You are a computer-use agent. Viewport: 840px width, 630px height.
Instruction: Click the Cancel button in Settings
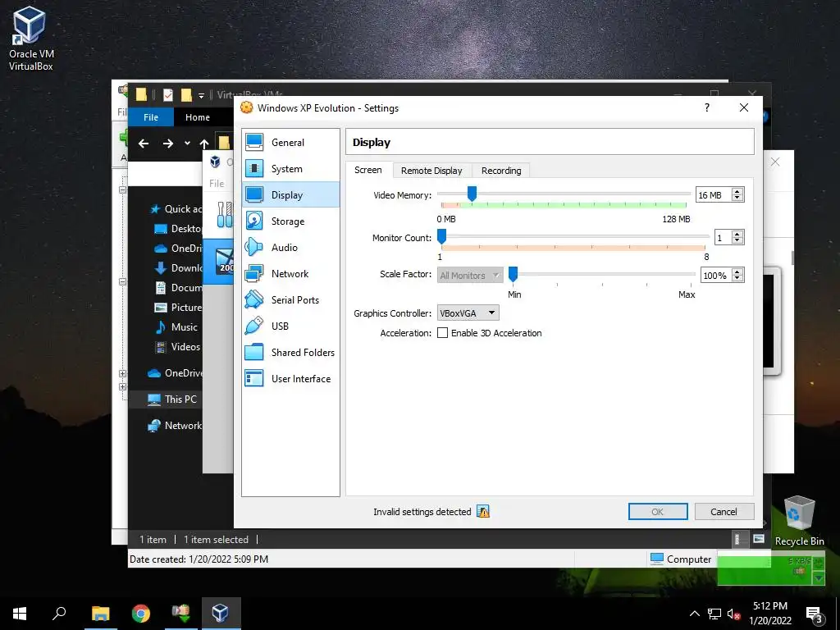(724, 512)
